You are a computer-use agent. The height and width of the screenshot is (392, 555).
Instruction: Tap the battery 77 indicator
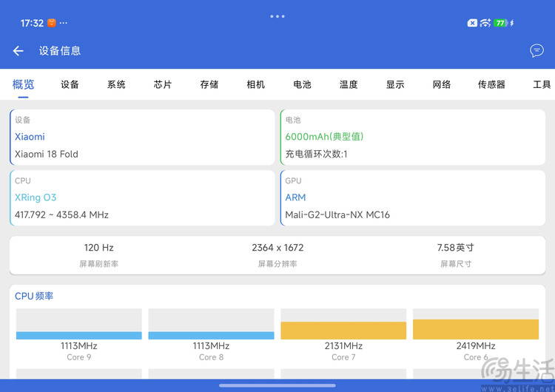point(500,23)
